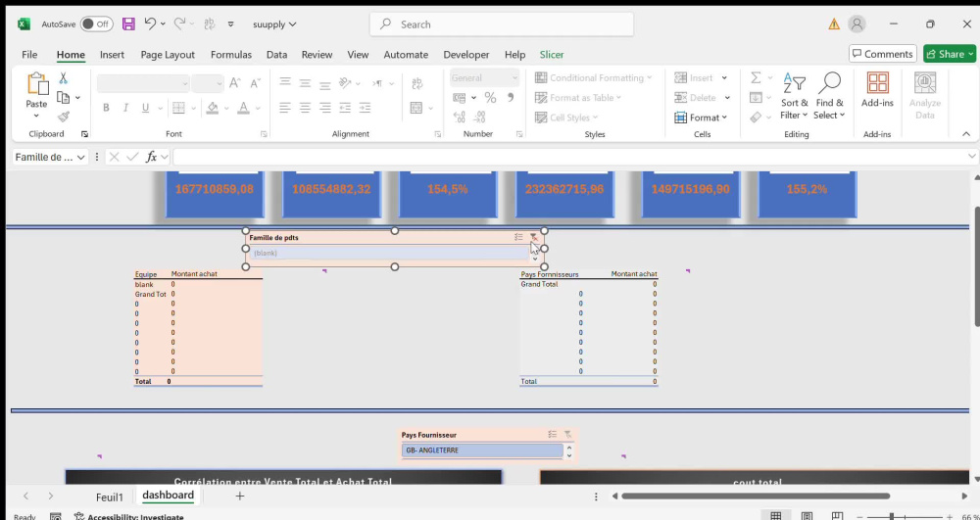Switch to the Feuil1 sheet

tap(110, 496)
